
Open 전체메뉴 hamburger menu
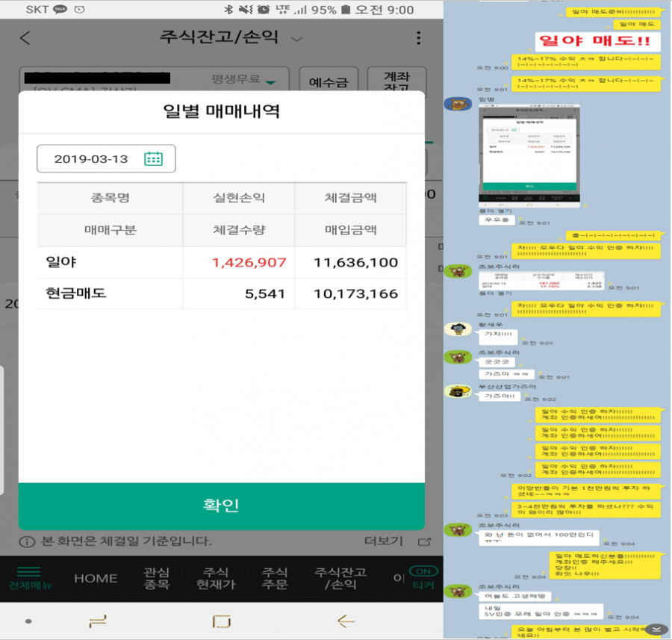coord(28,578)
